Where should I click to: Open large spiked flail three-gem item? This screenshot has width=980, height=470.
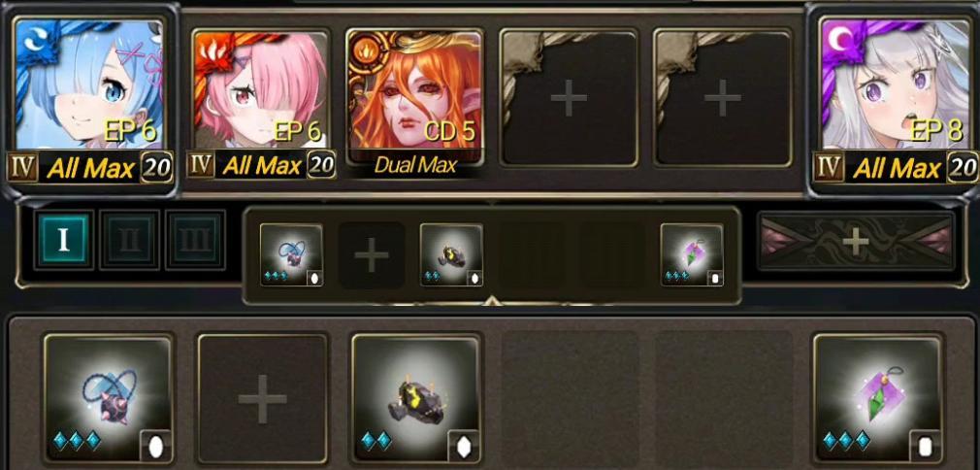(x=108, y=399)
